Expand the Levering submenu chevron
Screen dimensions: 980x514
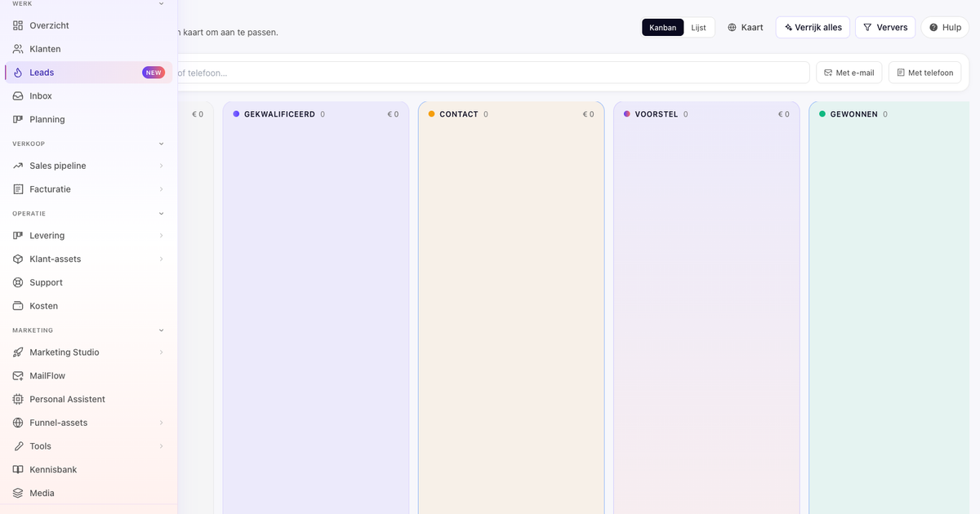pos(161,236)
